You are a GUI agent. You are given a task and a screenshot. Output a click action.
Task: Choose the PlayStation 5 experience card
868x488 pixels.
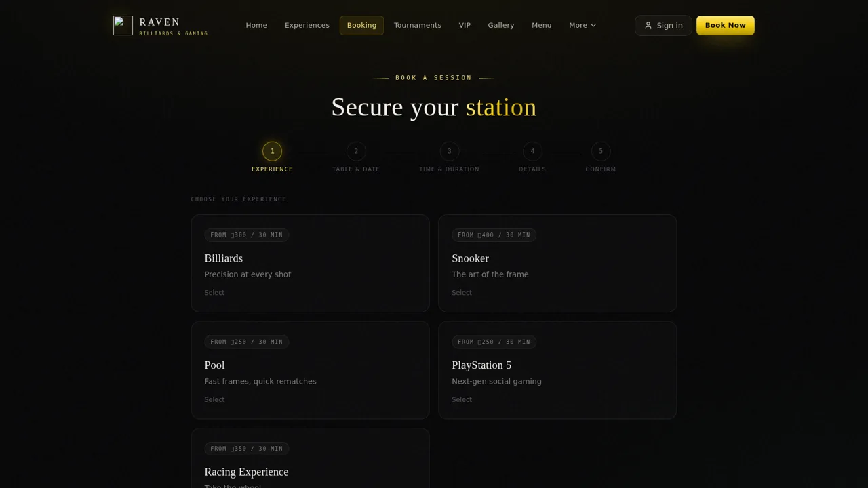click(557, 370)
